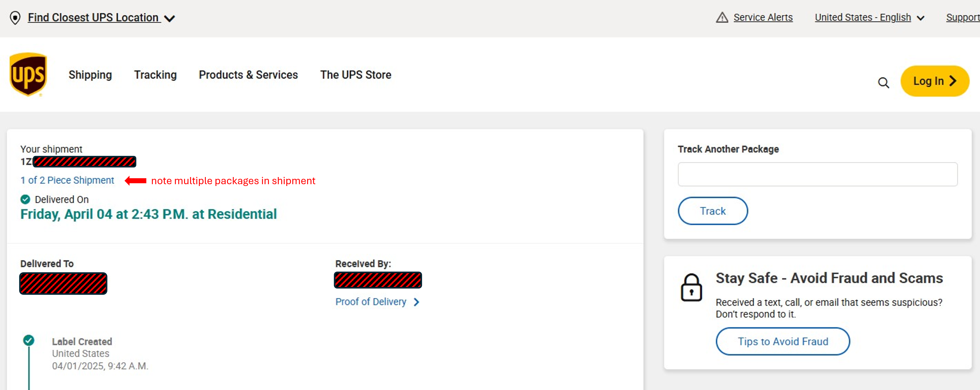Click Tips to Avoid Fraud button

(783, 341)
